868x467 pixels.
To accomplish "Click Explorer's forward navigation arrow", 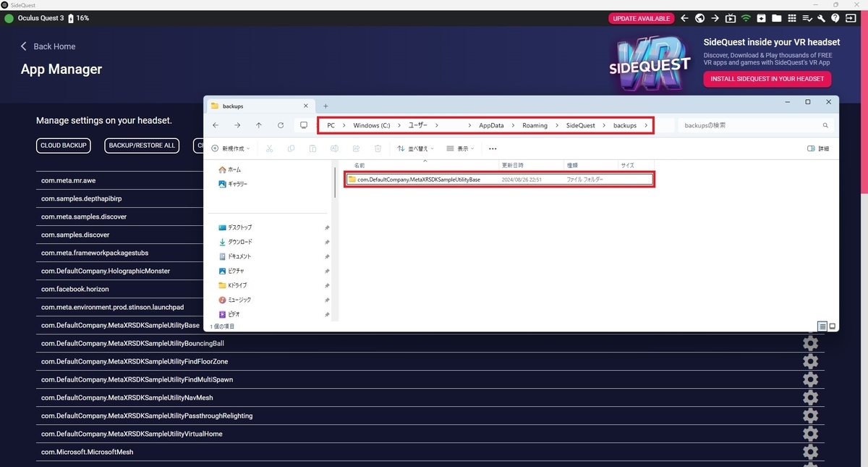I will tap(237, 125).
